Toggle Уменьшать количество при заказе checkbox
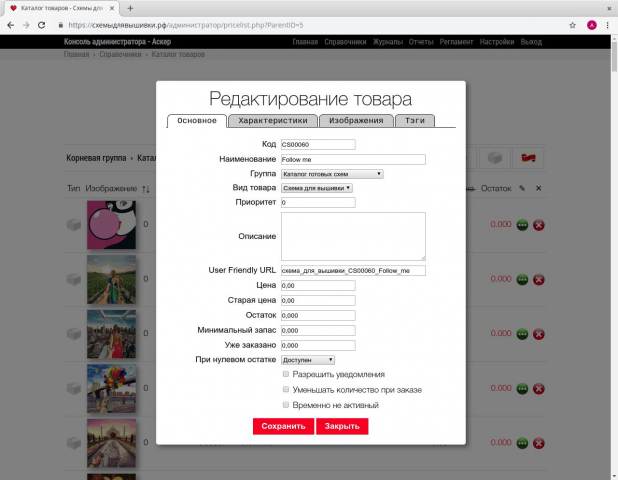Image resolution: width=618 pixels, height=480 pixels. click(286, 389)
